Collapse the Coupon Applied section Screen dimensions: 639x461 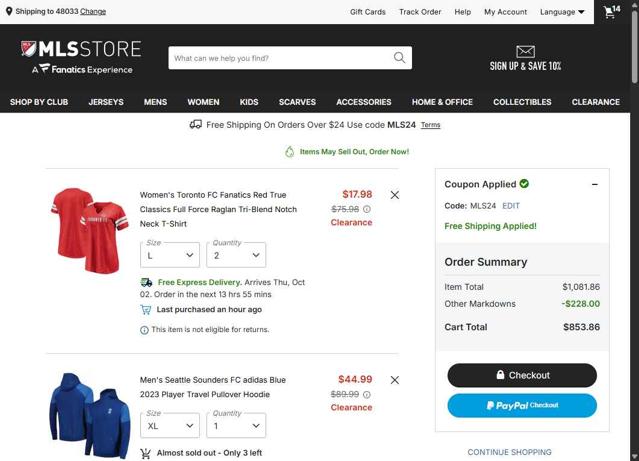(x=595, y=184)
